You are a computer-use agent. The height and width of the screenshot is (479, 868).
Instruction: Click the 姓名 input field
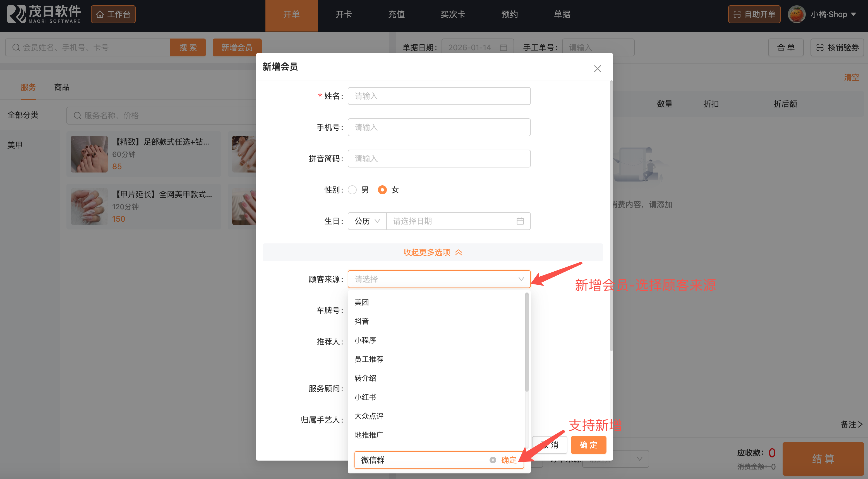click(439, 96)
